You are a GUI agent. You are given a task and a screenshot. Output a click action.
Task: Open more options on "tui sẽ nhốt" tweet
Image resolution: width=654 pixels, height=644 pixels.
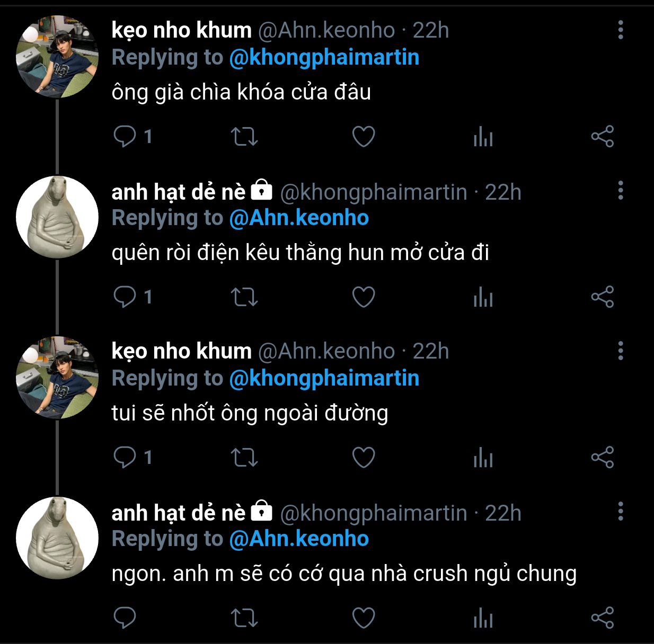click(x=621, y=351)
